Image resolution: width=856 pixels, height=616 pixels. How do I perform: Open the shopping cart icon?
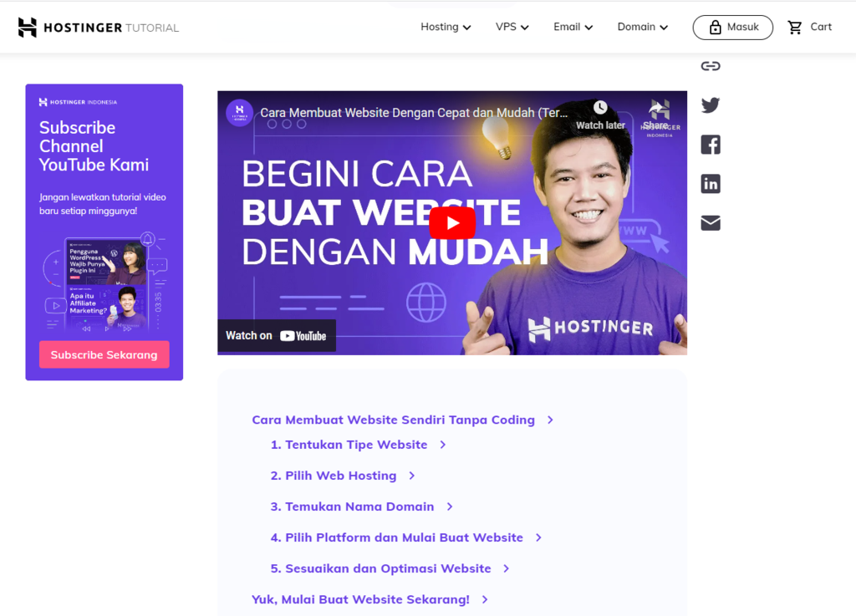click(795, 28)
